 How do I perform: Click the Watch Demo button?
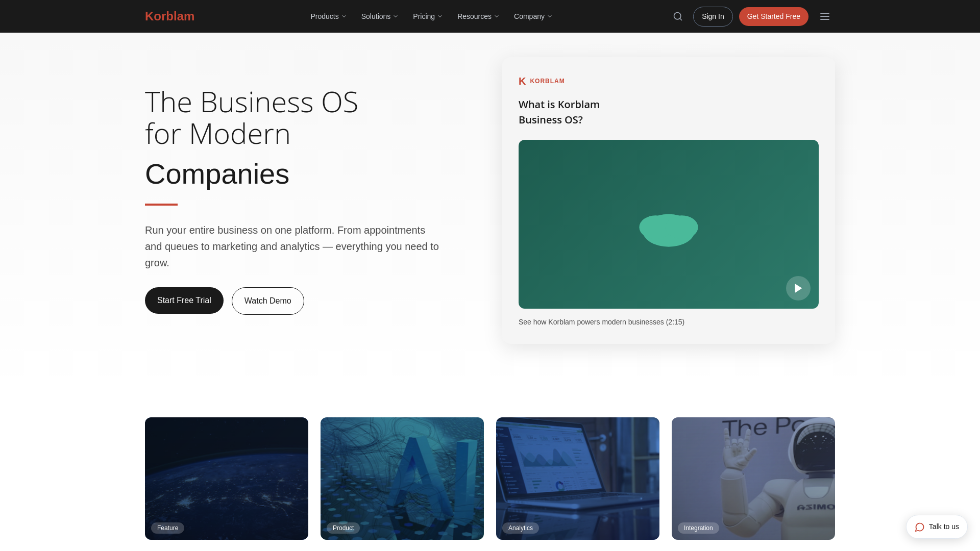(x=268, y=301)
